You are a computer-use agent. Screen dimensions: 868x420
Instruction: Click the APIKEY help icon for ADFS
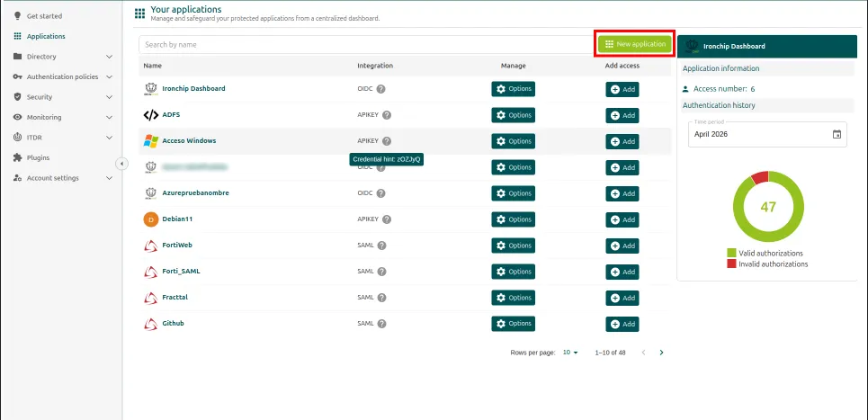[387, 115]
